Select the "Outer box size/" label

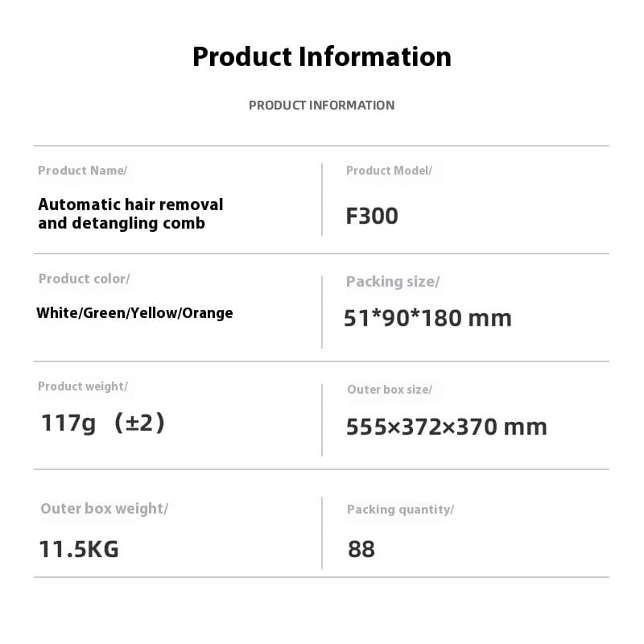point(390,390)
